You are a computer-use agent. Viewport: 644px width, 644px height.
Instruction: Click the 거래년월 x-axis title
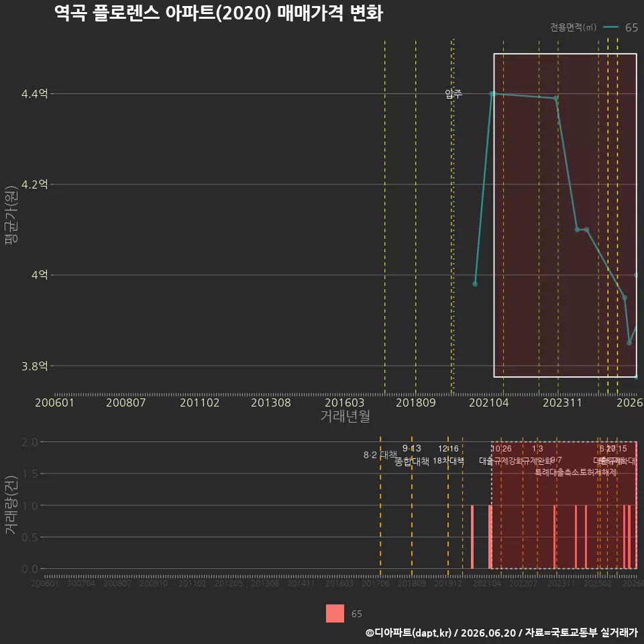click(345, 416)
